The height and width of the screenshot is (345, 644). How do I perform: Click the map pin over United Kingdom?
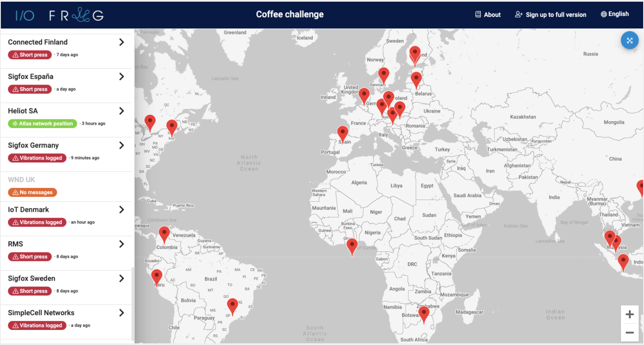point(364,96)
